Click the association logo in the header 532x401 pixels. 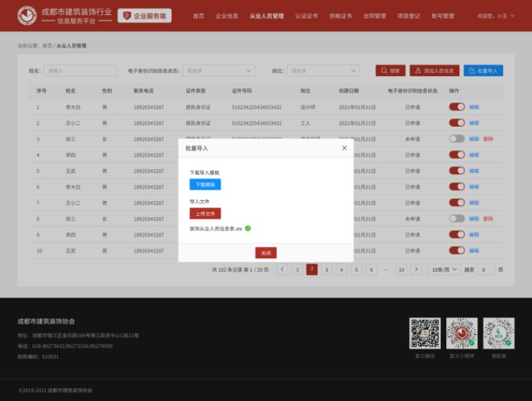pyautogui.click(x=27, y=15)
